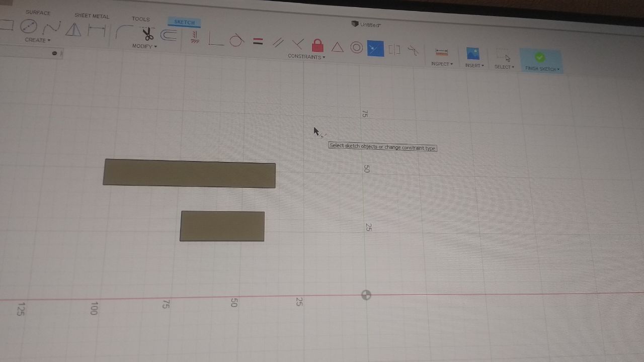The image size is (644, 362).
Task: Select the long upper rectangle profile
Action: (x=189, y=173)
